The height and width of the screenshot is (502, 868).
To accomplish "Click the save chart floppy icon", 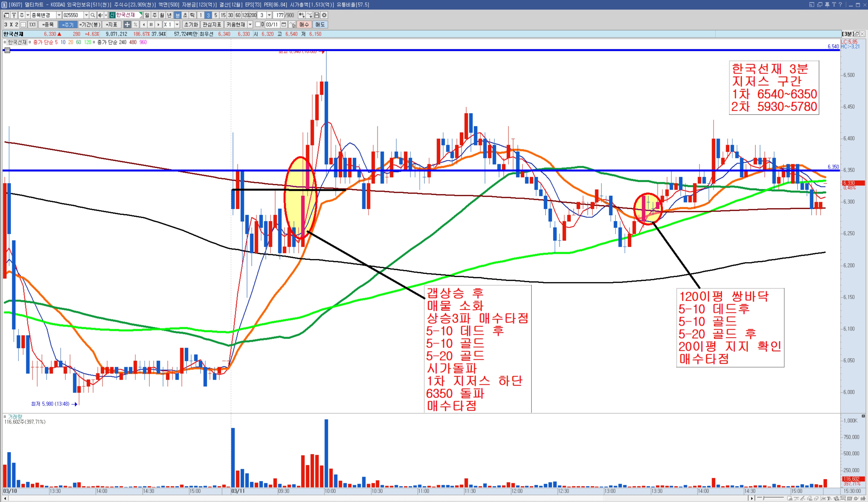I will click(317, 15).
